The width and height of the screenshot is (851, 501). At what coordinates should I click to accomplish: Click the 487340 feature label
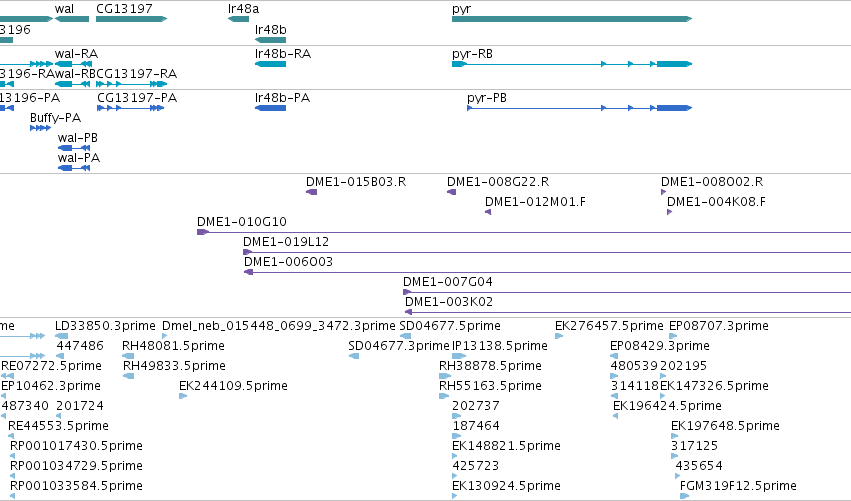point(25,406)
